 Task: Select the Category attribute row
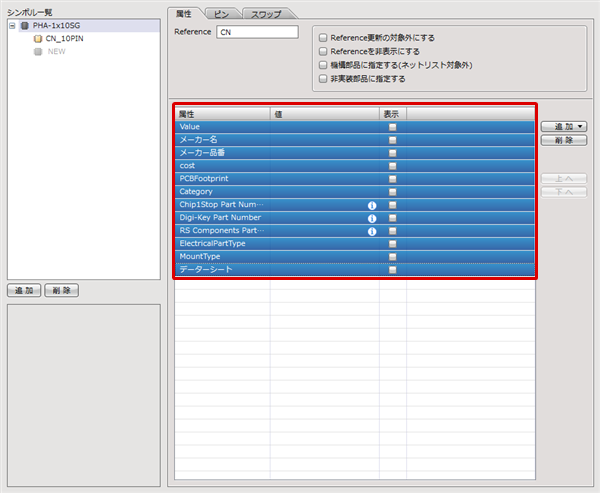(355, 192)
